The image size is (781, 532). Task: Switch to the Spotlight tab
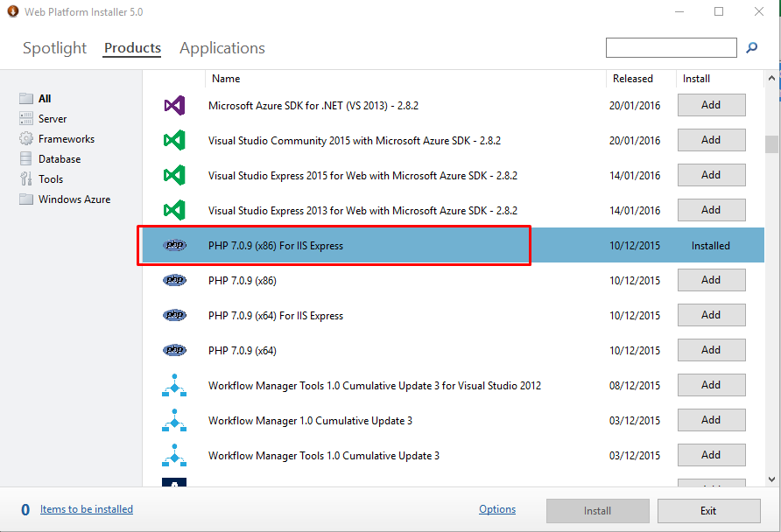click(54, 48)
